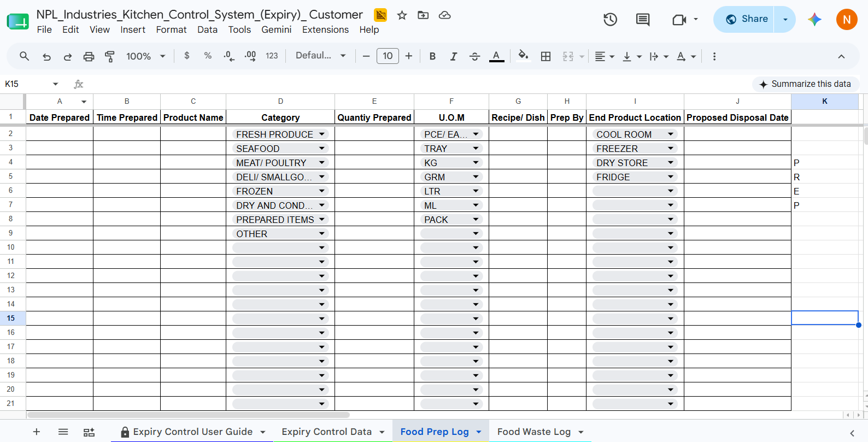Image resolution: width=868 pixels, height=442 pixels.
Task: Open the Data menu
Action: [207, 30]
